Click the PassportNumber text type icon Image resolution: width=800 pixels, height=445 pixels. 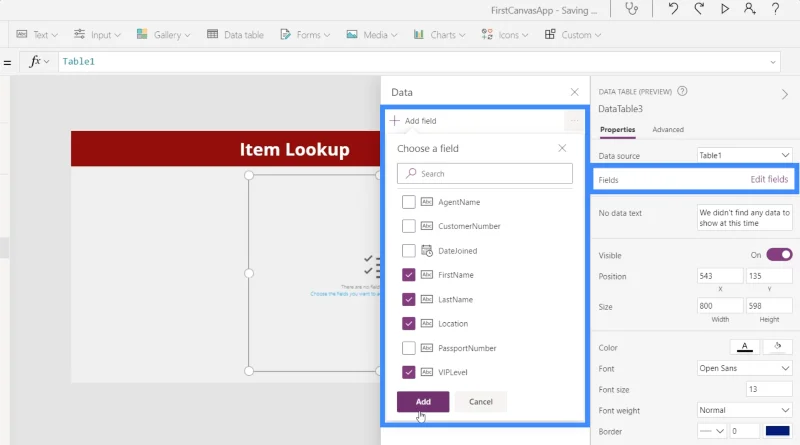(x=427, y=348)
